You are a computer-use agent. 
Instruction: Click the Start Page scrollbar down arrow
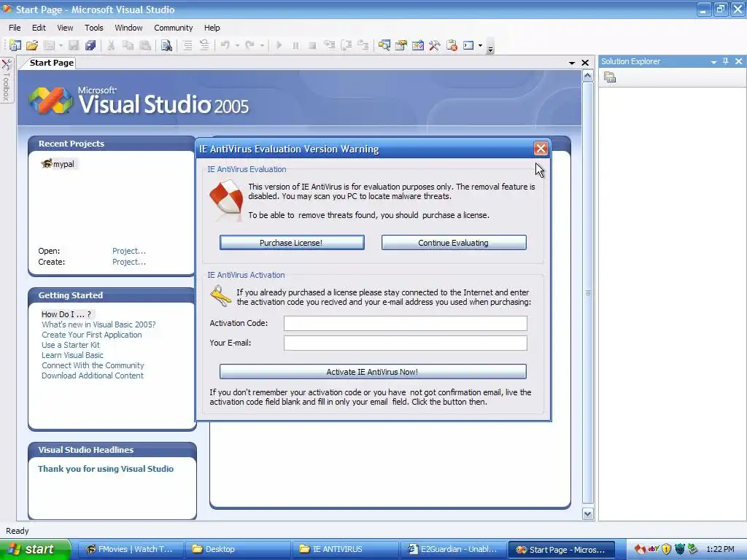(x=587, y=514)
